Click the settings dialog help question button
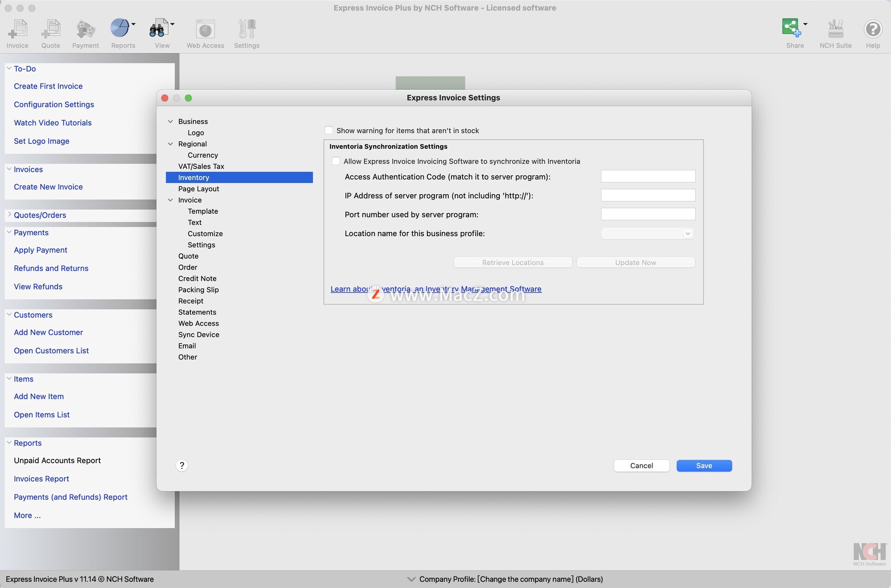 click(x=182, y=465)
